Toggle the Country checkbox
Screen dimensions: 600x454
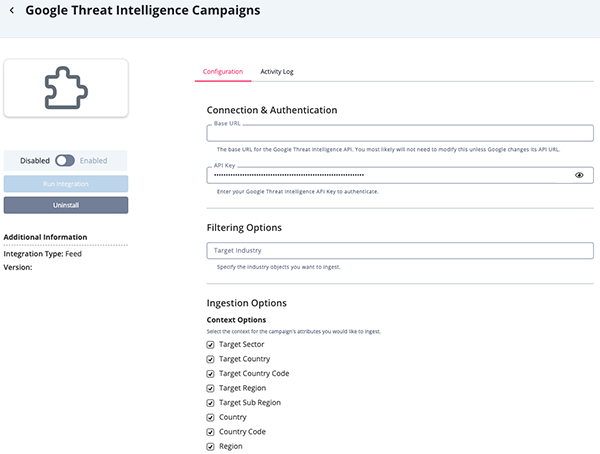coord(210,417)
